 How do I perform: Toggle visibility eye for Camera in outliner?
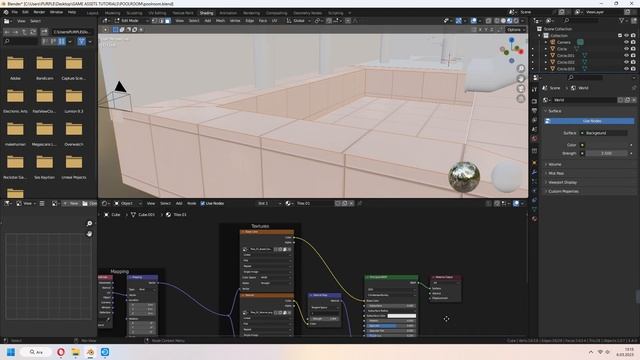(x=626, y=42)
